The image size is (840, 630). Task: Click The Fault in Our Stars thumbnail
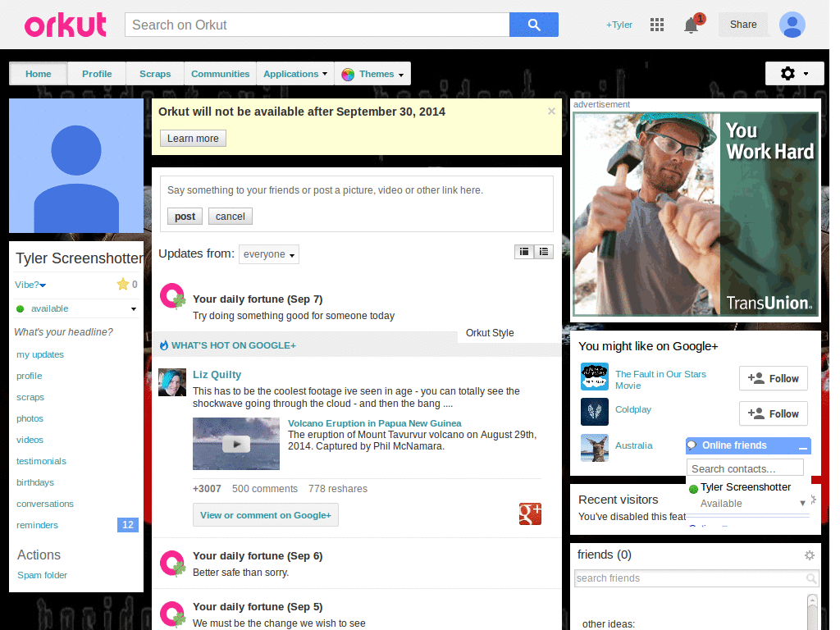tap(595, 377)
